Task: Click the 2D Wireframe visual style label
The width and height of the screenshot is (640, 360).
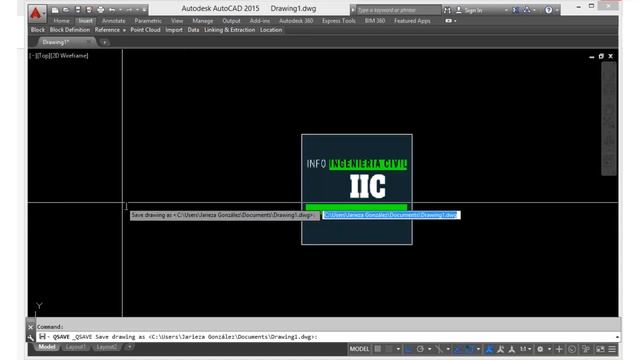Action: [68, 56]
